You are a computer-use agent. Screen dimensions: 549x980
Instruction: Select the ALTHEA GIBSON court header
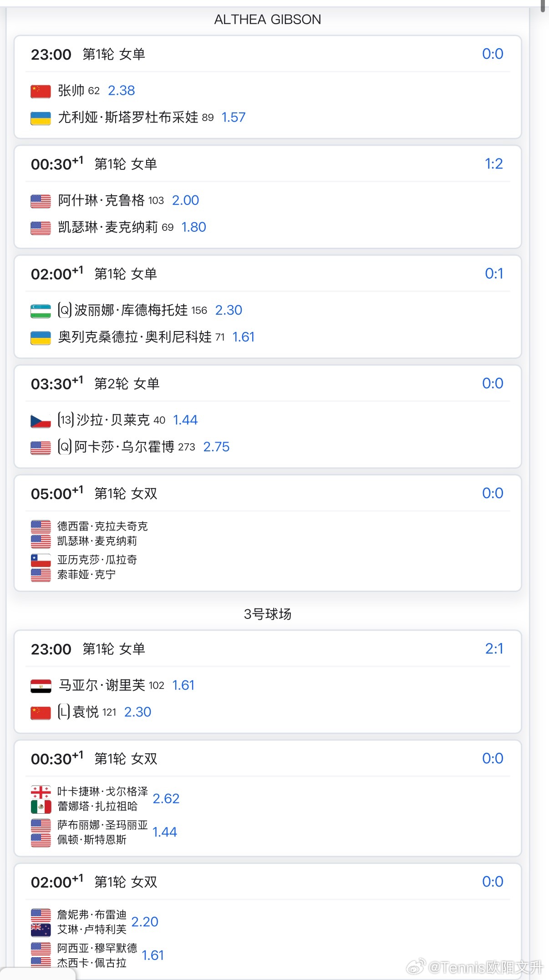click(268, 20)
